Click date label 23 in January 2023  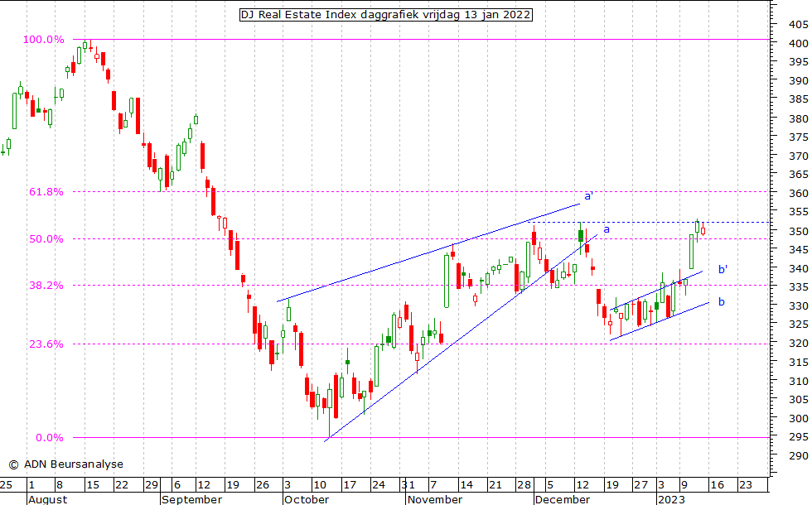click(745, 485)
